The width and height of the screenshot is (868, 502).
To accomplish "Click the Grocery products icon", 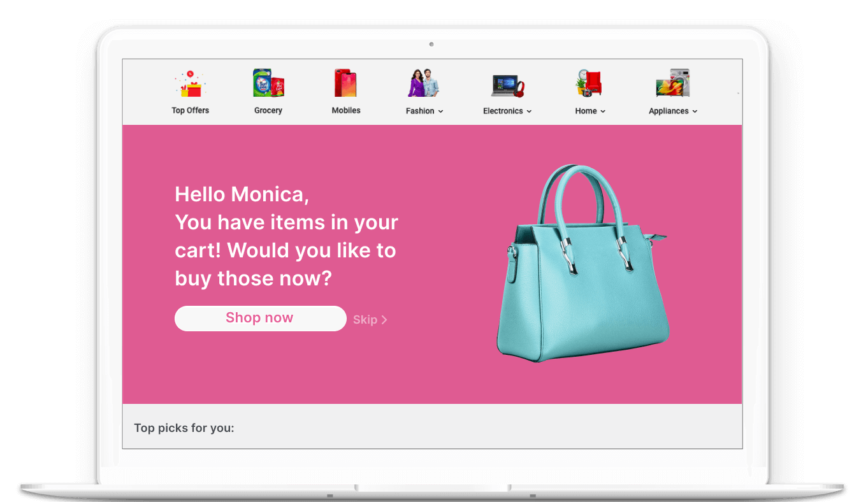I will tap(268, 83).
